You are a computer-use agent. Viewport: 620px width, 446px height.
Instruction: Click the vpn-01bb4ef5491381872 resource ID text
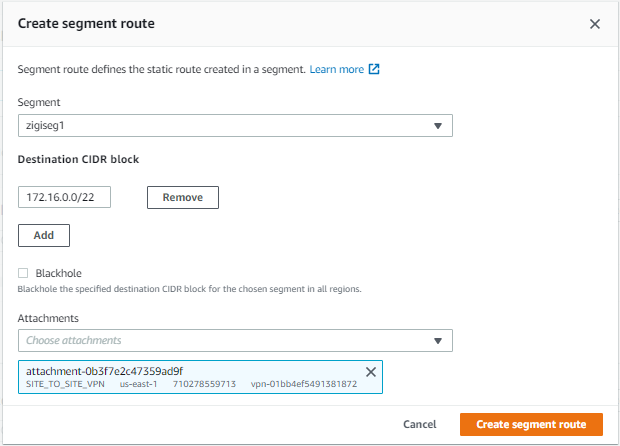(304, 384)
